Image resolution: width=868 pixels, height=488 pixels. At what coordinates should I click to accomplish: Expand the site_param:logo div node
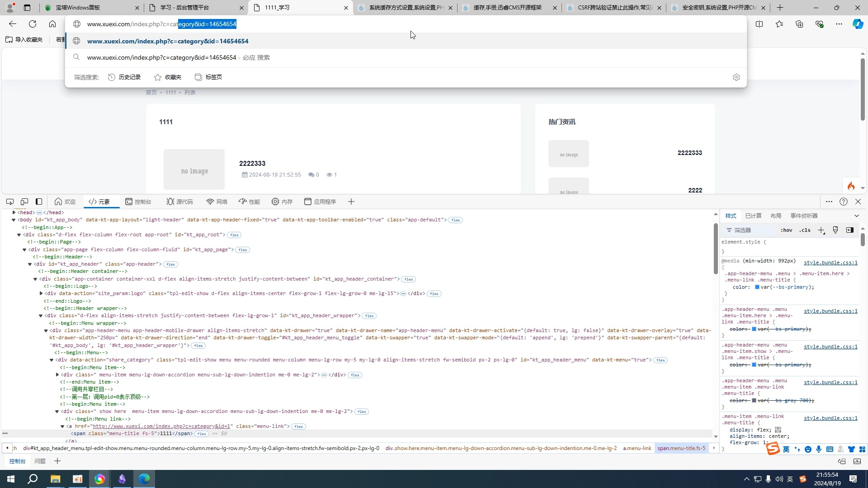point(41,294)
